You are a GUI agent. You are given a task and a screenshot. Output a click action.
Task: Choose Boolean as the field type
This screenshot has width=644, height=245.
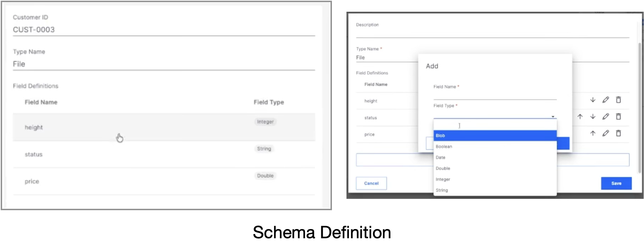[495, 147]
